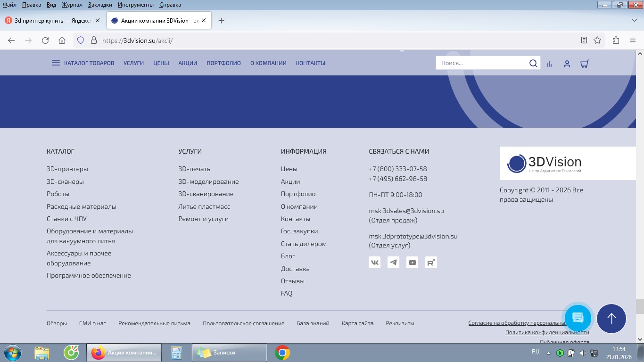Open Chrome from the Windows taskbar

point(282,353)
